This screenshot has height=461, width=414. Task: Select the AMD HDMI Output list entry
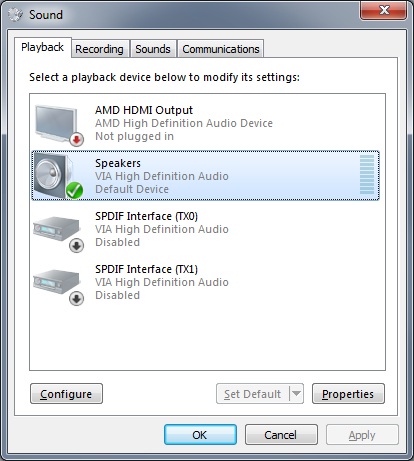click(x=207, y=123)
